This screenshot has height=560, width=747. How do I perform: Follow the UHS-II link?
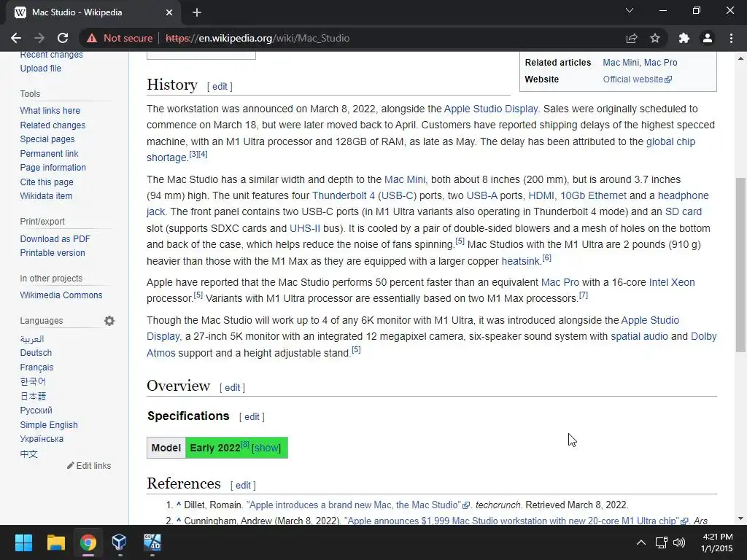tap(305, 228)
